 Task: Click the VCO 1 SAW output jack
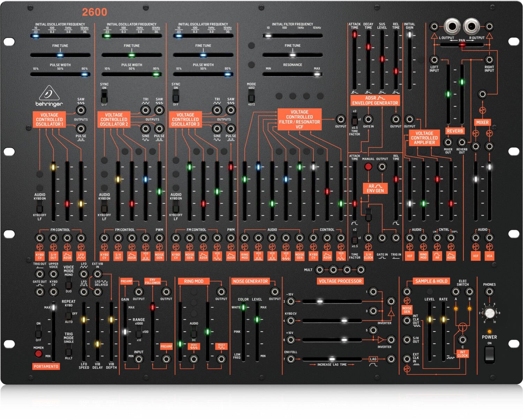click(x=81, y=110)
